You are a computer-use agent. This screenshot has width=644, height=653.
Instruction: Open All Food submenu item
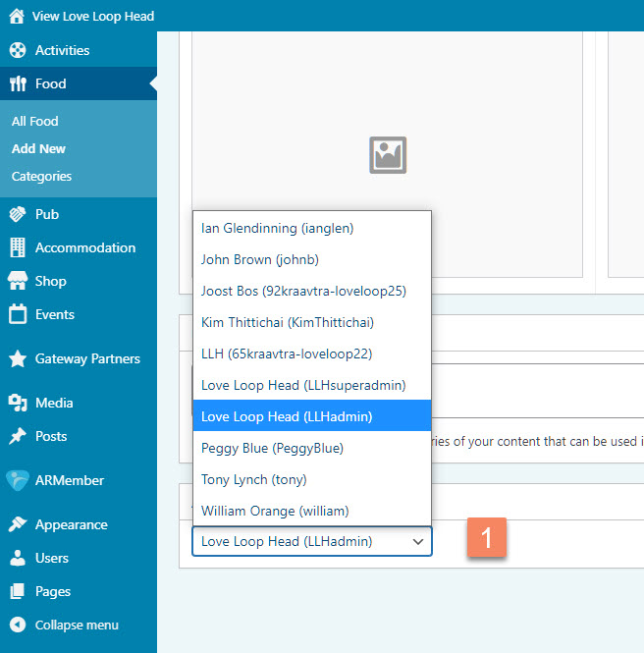click(35, 121)
